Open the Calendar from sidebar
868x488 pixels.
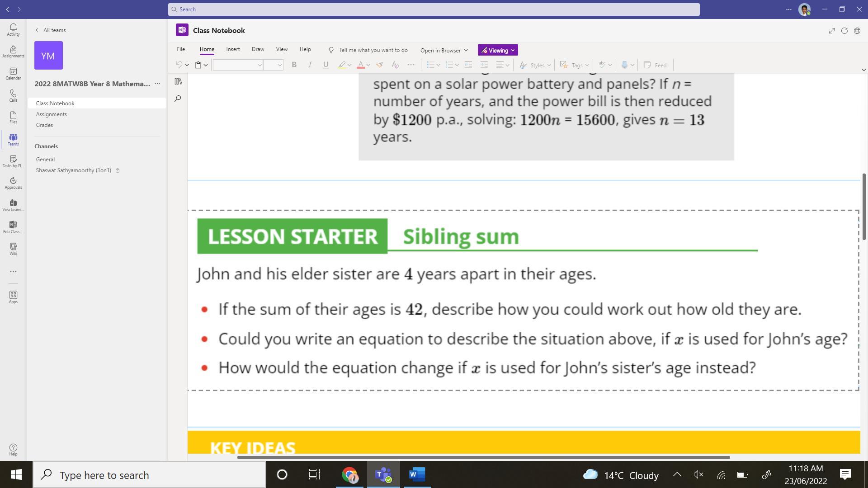pos(13,73)
